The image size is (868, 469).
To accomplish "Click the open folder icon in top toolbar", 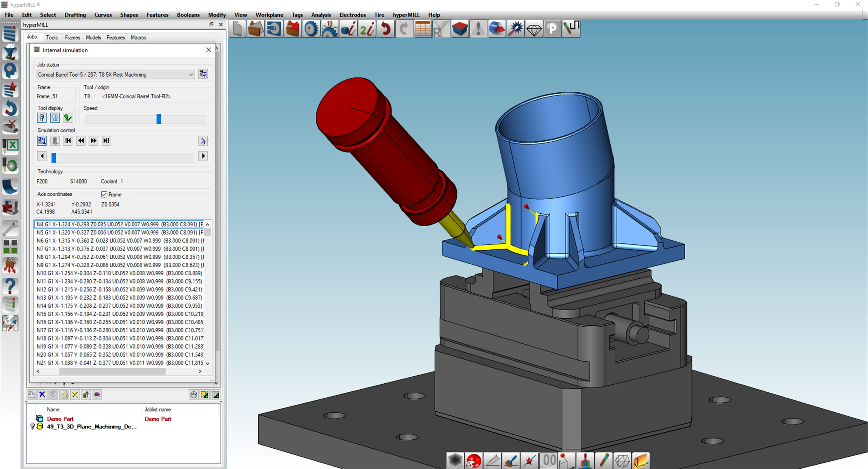I will (x=255, y=29).
